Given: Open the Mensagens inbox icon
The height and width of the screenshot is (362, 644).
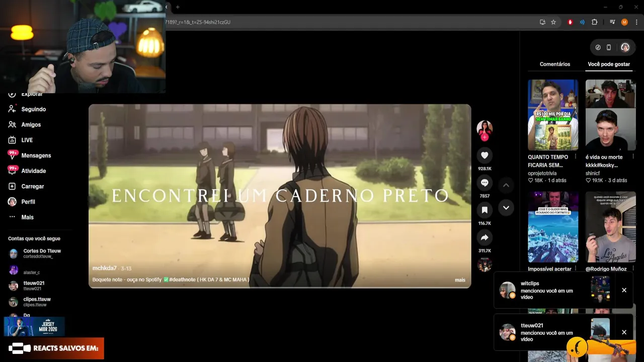Looking at the screenshot, I should pos(12,155).
